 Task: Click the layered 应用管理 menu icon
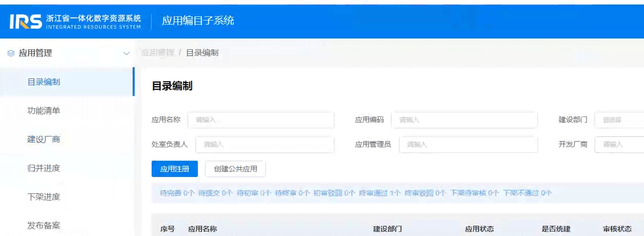[11, 53]
